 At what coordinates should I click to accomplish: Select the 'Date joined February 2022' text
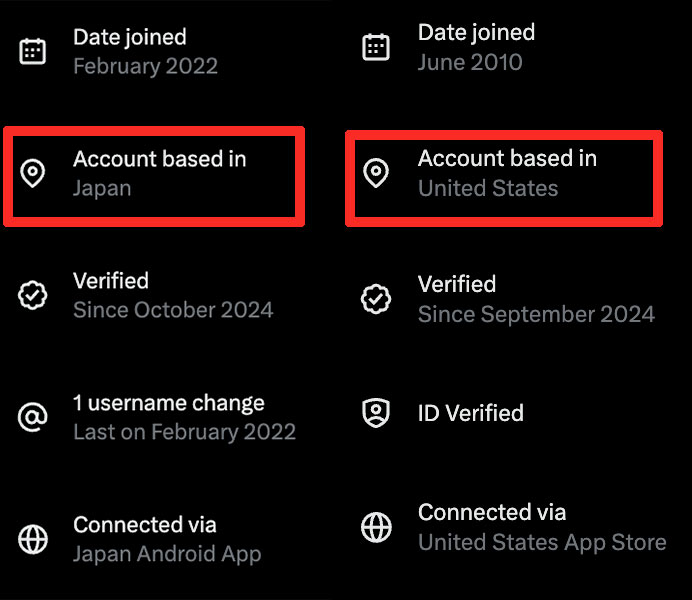click(145, 52)
